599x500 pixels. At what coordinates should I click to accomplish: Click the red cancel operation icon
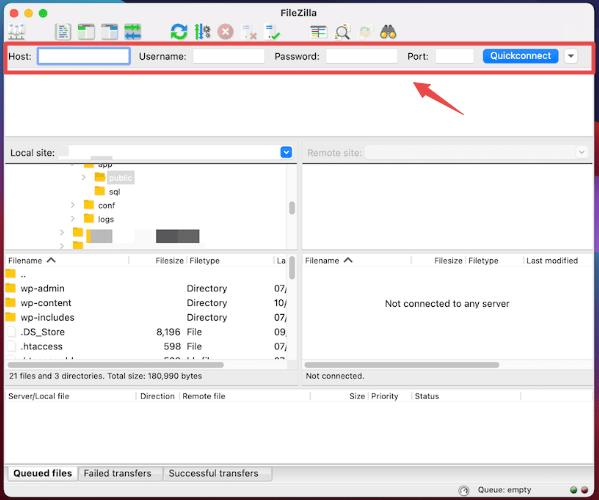225,32
